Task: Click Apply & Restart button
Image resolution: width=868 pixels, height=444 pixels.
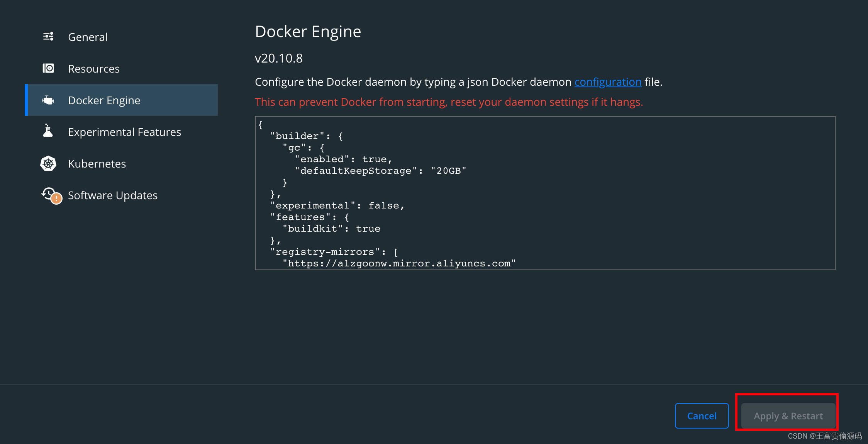Action: pyautogui.click(x=788, y=416)
